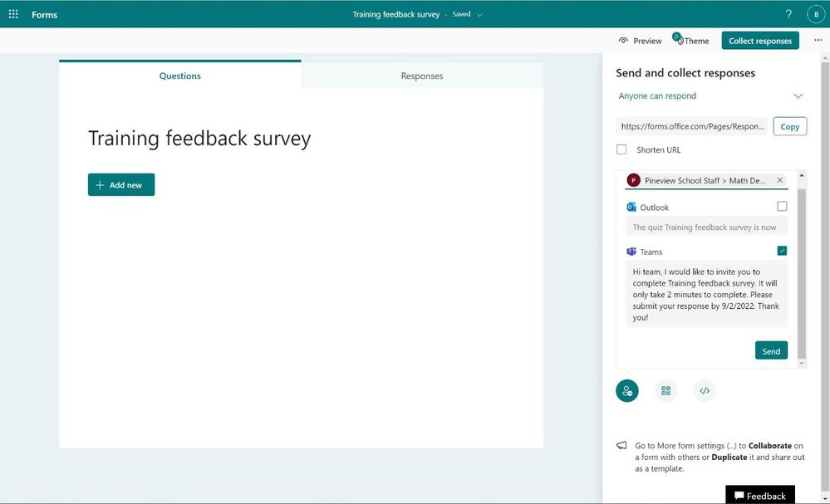Edit the Teams invitation message text
Viewport: 830px width, 504px height.
[707, 295]
